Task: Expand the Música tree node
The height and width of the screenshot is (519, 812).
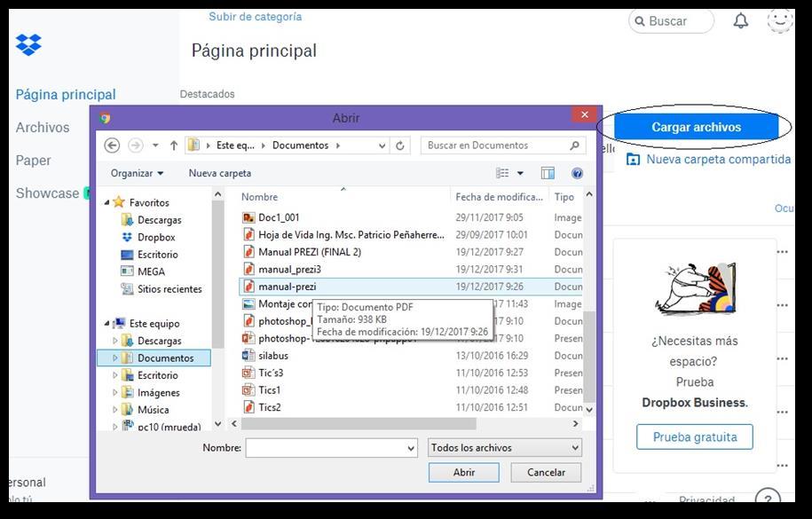Action: (115, 410)
